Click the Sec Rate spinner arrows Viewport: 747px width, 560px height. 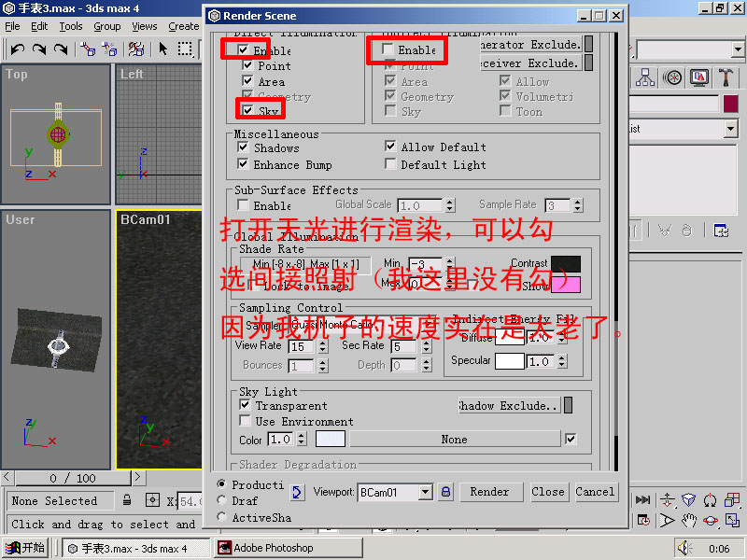coord(427,346)
